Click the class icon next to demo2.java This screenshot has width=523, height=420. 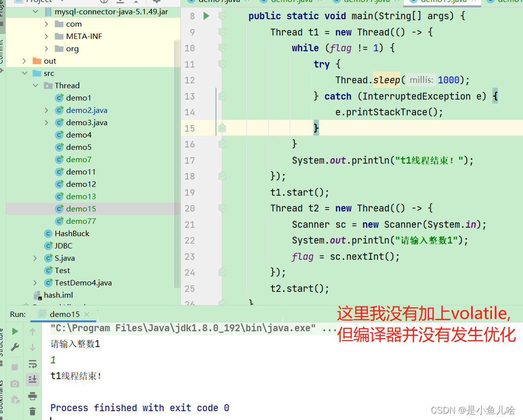[59, 110]
